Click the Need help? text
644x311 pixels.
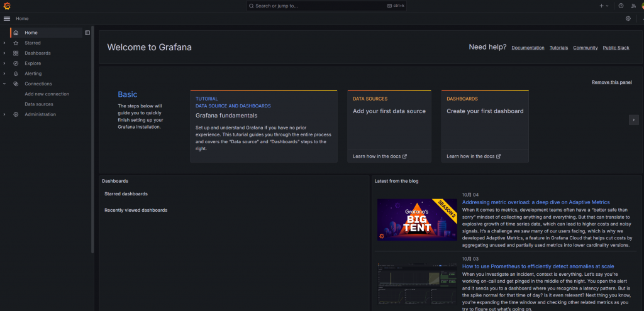tap(487, 47)
